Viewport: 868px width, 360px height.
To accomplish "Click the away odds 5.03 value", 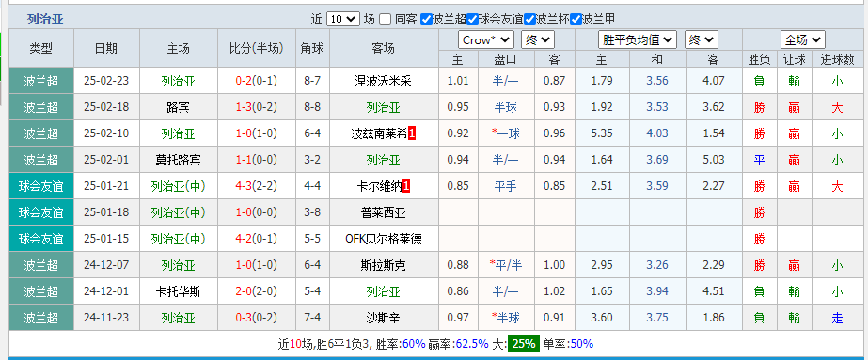I will (714, 161).
